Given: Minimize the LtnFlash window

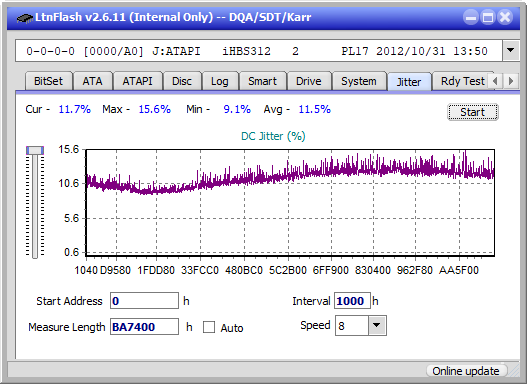Looking at the screenshot, I should 471,17.
